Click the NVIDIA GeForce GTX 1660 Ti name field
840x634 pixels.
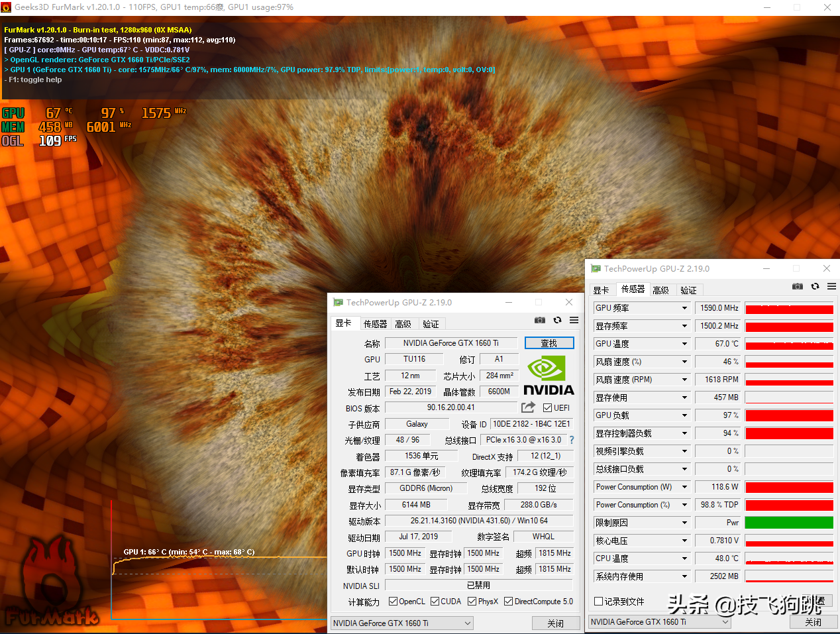pos(450,343)
